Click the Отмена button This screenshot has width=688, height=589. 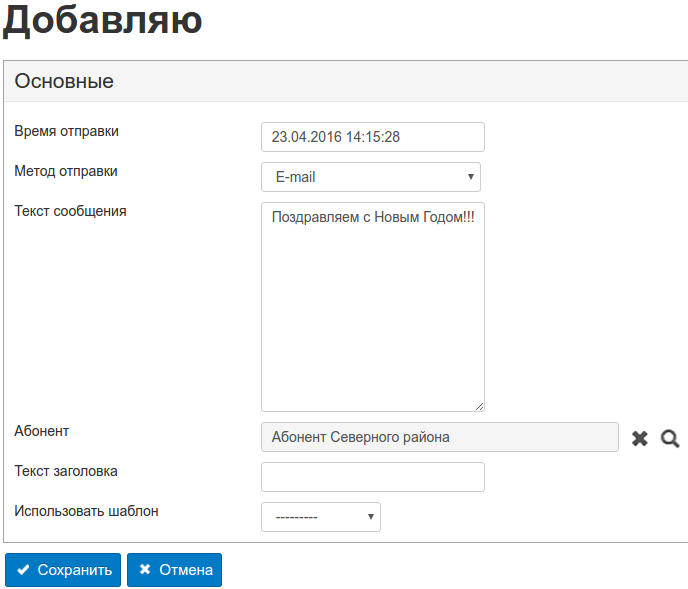coord(174,570)
